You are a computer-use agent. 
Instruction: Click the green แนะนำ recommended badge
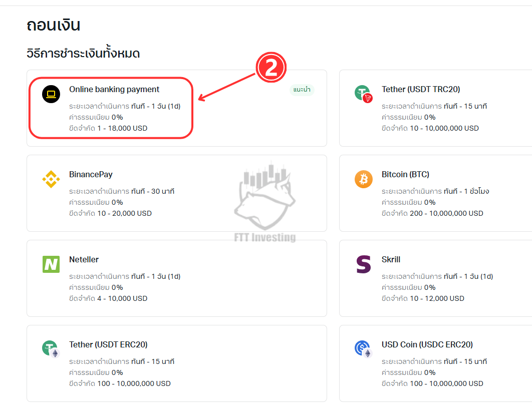(302, 90)
